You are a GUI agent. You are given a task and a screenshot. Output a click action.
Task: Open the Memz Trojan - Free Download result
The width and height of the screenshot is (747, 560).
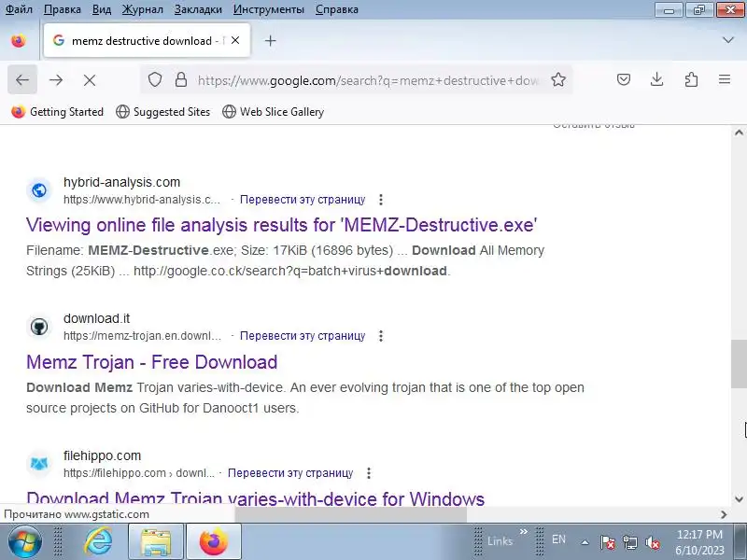click(151, 362)
